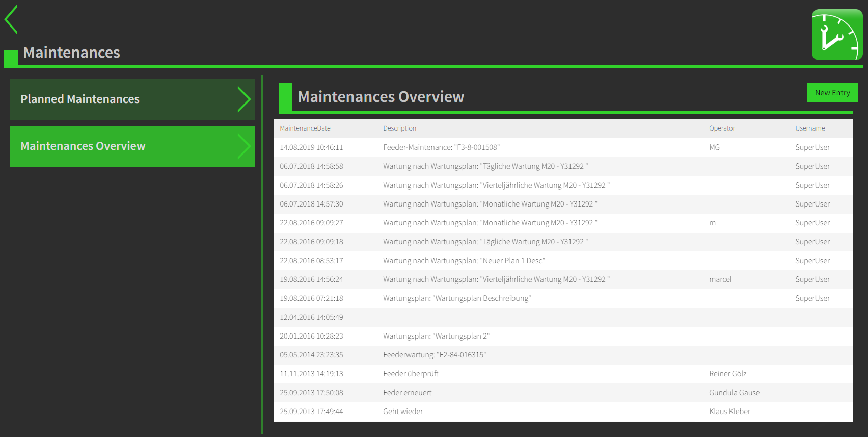This screenshot has height=437, width=868.
Task: Select the SuperUser cell of 19.08.2016 07:21:18 row
Action: point(812,298)
